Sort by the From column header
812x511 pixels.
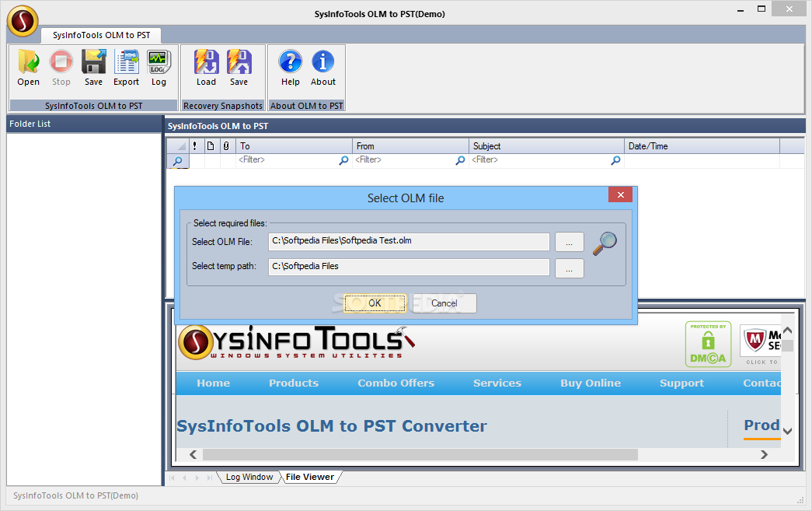[x=410, y=146]
